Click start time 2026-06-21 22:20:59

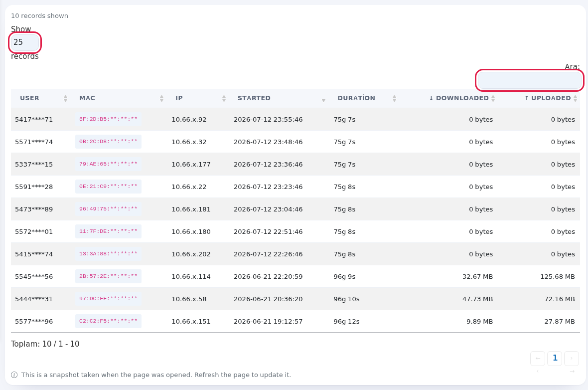268,277
